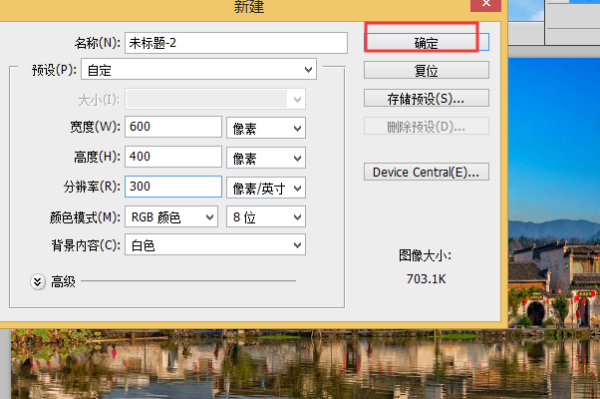Close the 新建 dialog
Screen dimensions: 600x399
tap(486, 4)
